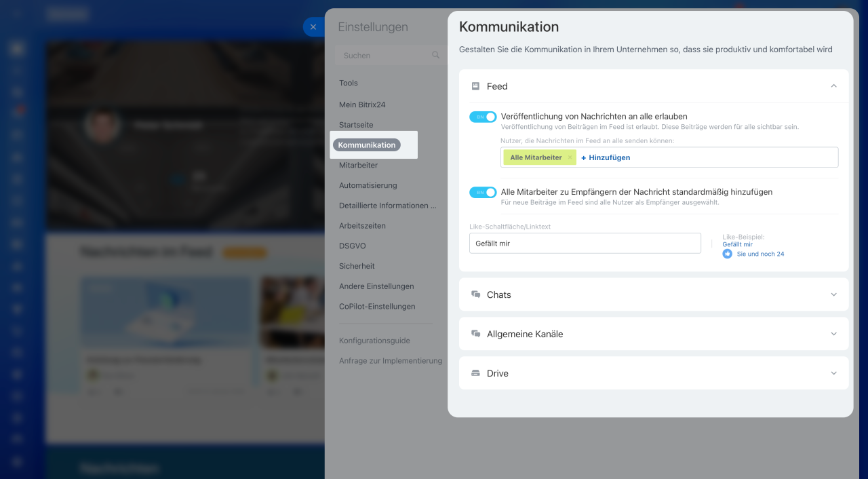Click the Einstellungen panel title
This screenshot has height=479, width=868.
[373, 27]
